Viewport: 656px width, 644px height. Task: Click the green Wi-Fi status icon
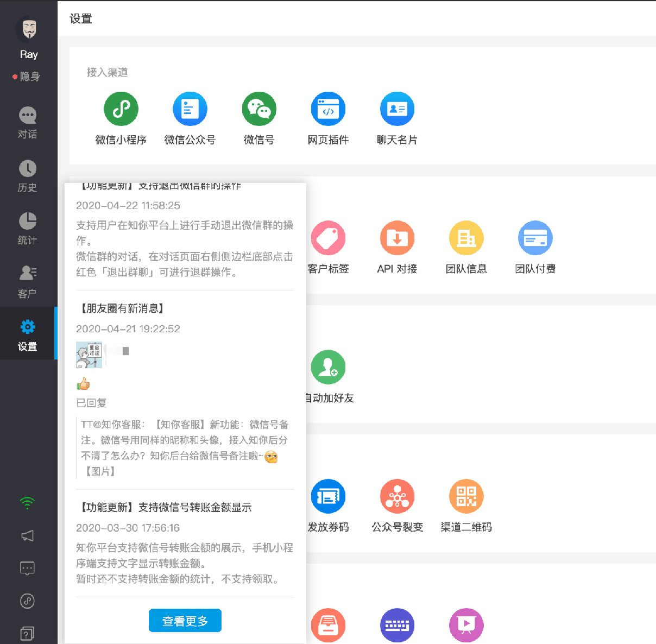[27, 502]
